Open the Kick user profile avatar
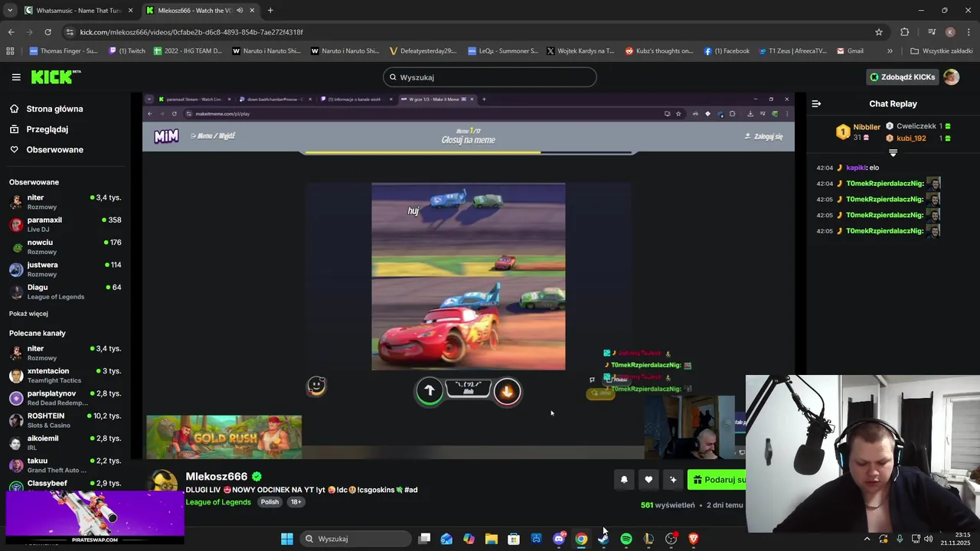 (x=951, y=77)
